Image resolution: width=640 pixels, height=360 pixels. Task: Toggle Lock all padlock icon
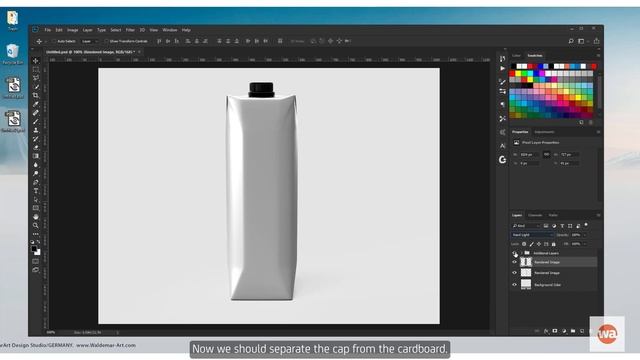[x=553, y=244]
